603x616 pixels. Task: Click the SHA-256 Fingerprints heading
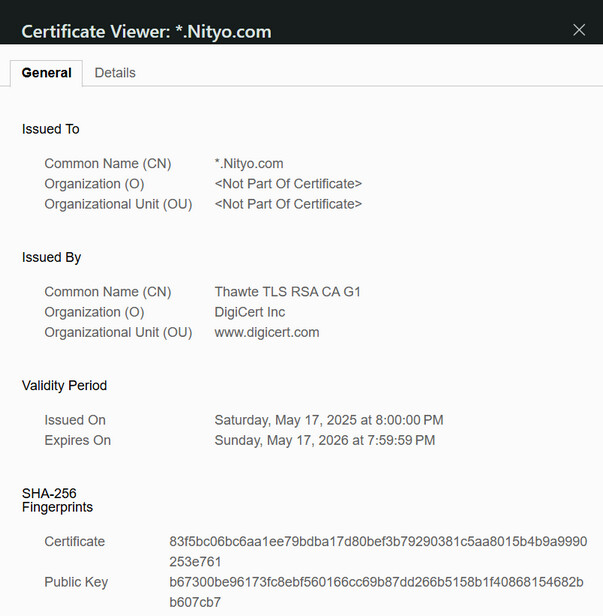point(57,500)
